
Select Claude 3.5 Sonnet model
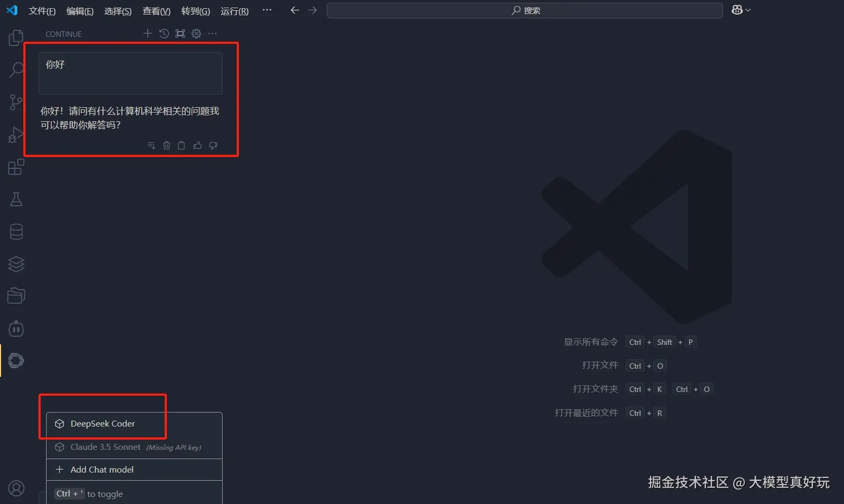pyautogui.click(x=134, y=447)
